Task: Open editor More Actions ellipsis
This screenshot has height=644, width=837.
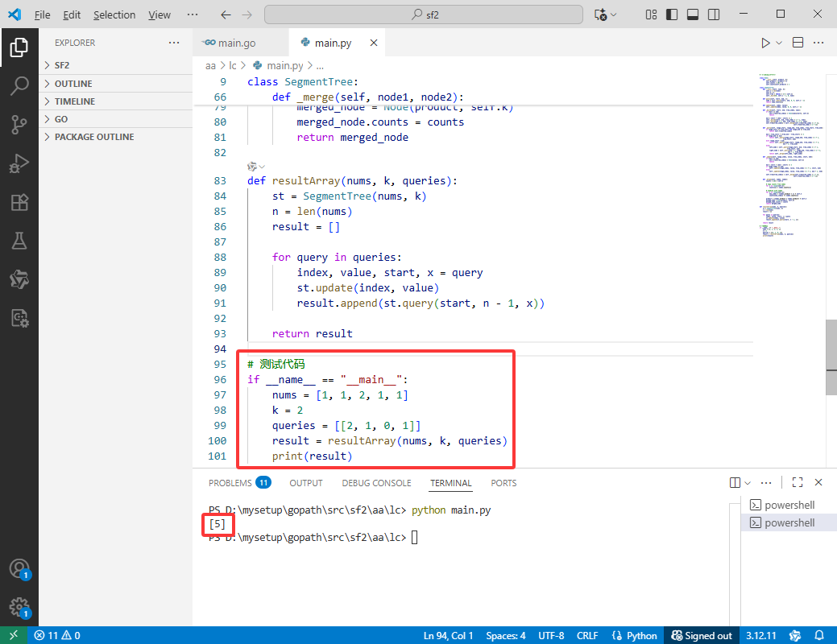Action: (x=818, y=43)
